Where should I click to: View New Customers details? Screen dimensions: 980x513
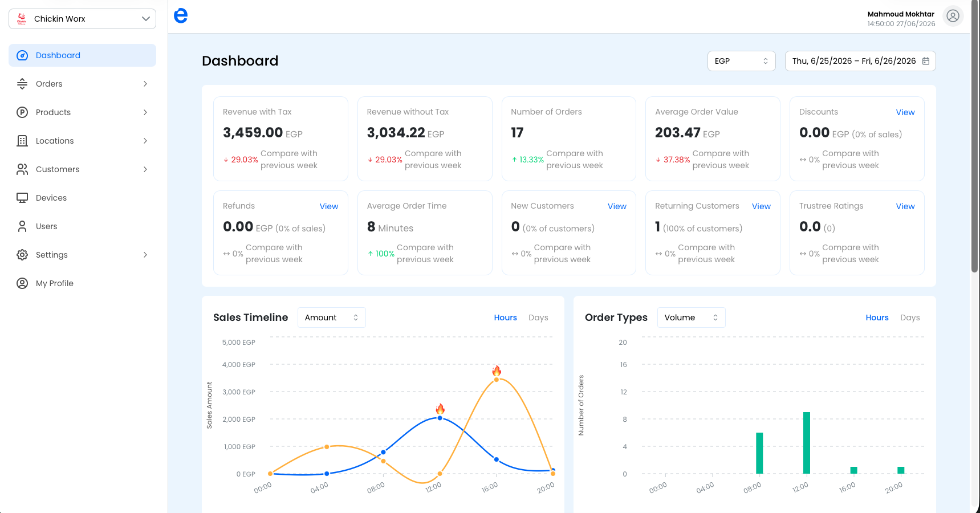point(617,206)
